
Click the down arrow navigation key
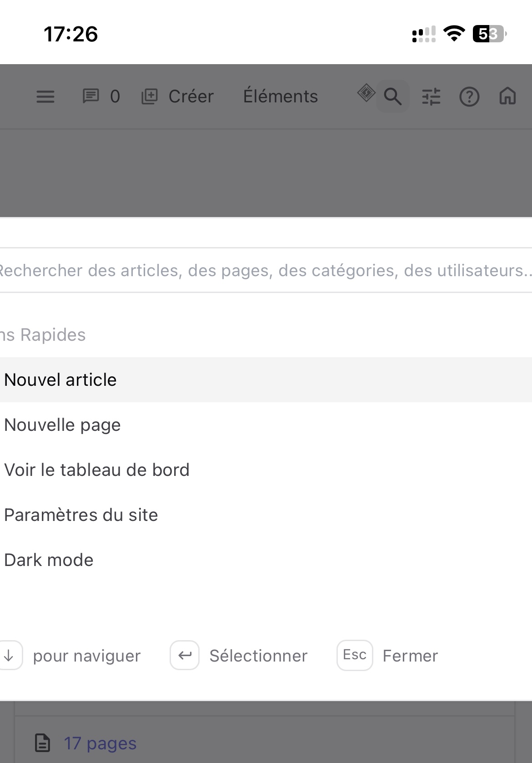[x=9, y=656]
